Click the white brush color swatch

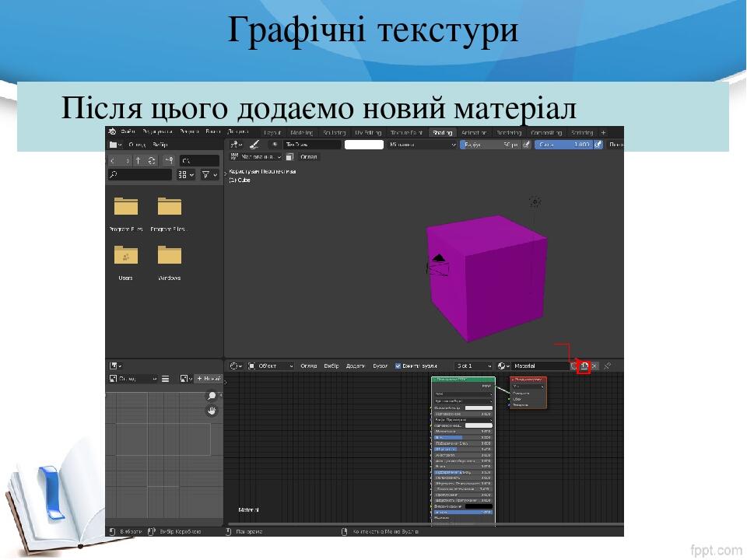click(x=363, y=145)
